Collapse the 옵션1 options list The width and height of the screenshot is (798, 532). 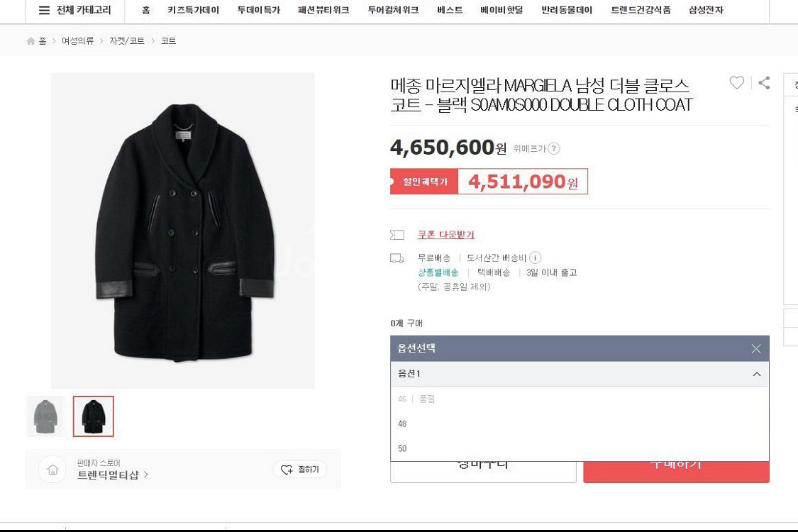(x=756, y=374)
